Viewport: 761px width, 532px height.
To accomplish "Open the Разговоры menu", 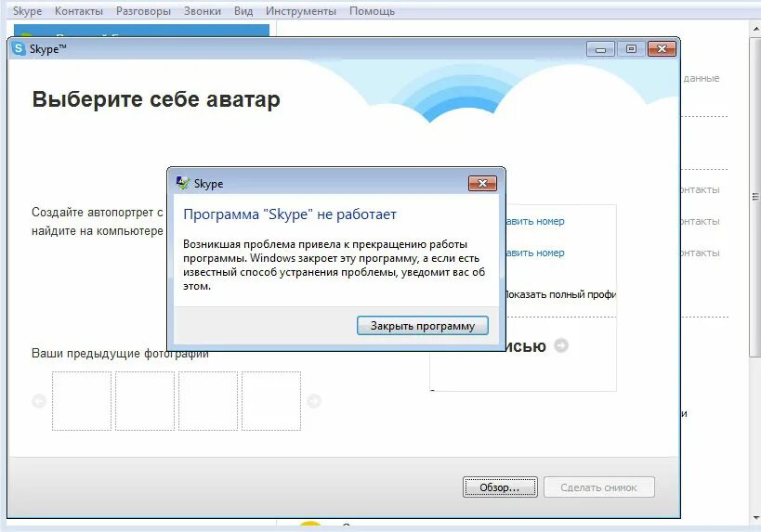I will point(143,11).
